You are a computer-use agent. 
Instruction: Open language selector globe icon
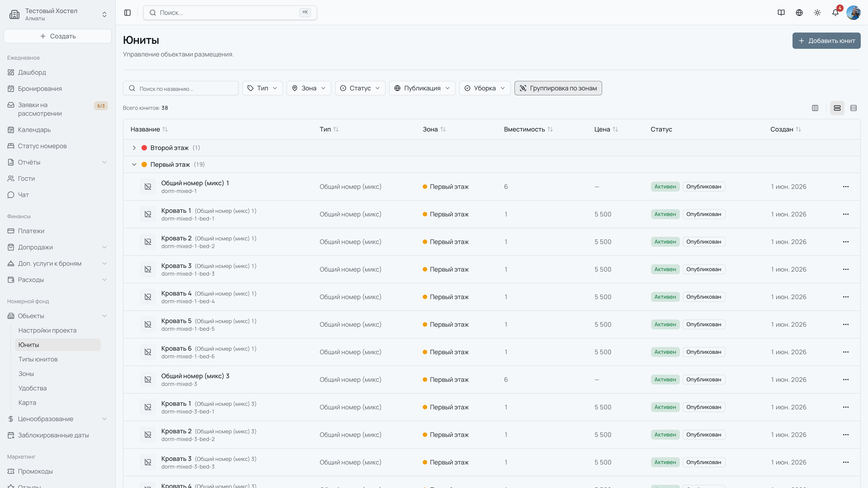(799, 12)
